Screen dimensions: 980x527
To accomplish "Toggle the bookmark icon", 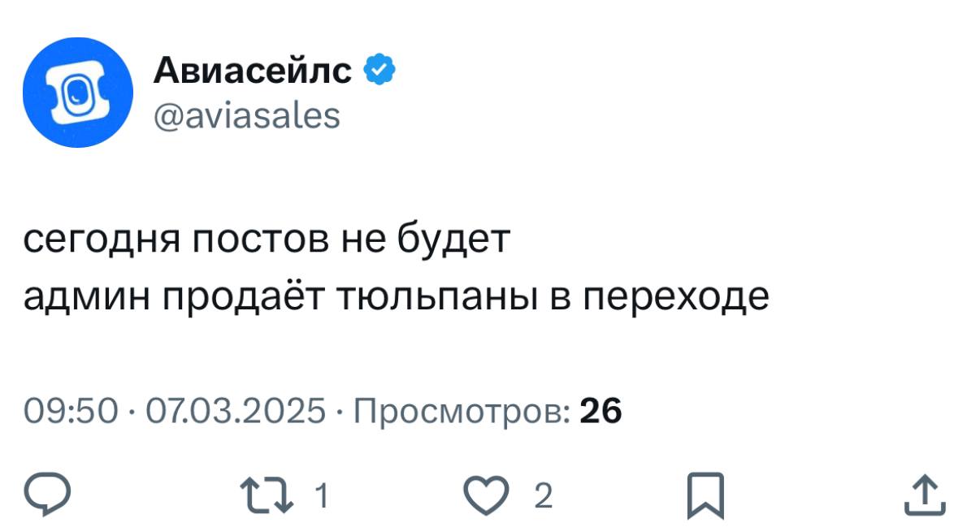I will pos(705,495).
